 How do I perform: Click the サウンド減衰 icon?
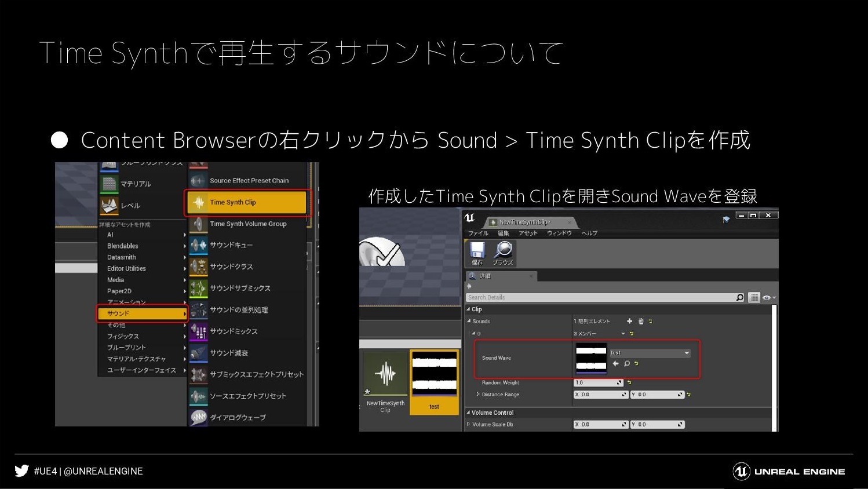click(x=198, y=353)
